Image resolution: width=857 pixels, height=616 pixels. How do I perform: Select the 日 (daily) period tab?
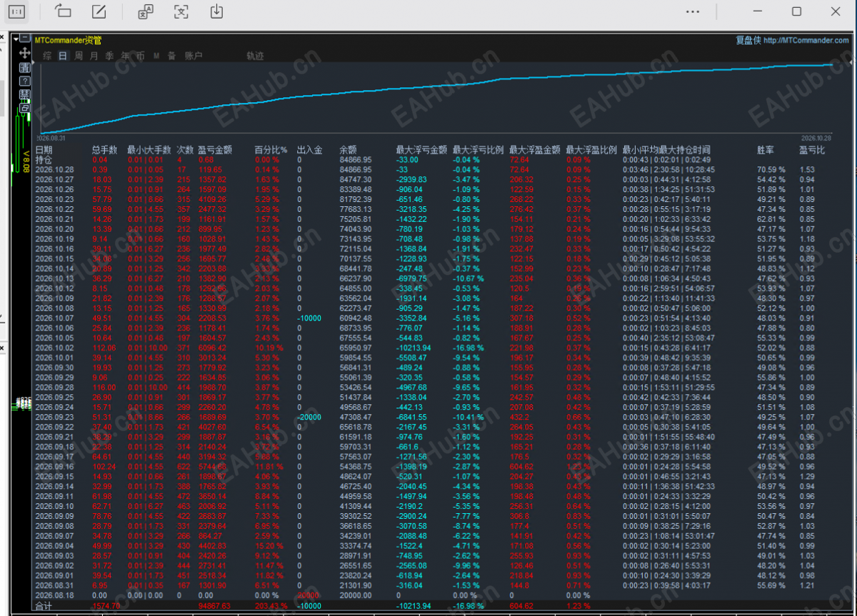point(63,56)
